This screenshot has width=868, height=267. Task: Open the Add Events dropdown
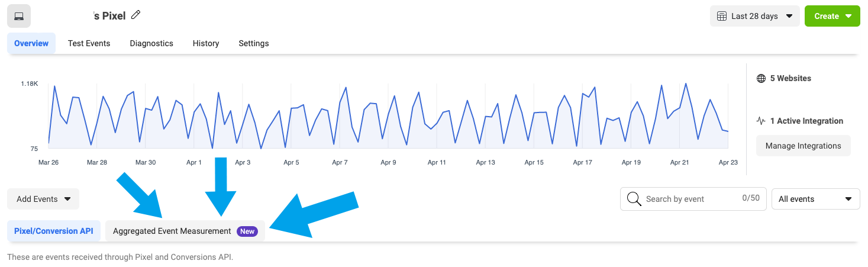coord(43,199)
